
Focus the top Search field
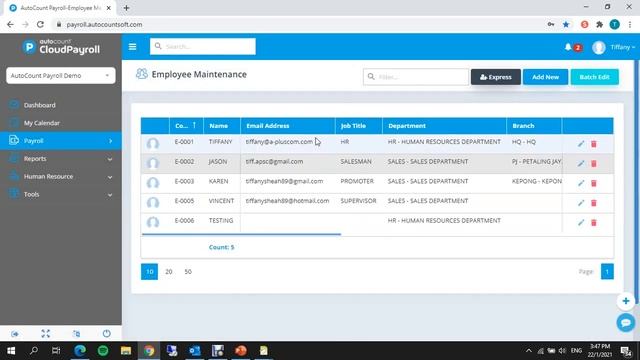203,47
